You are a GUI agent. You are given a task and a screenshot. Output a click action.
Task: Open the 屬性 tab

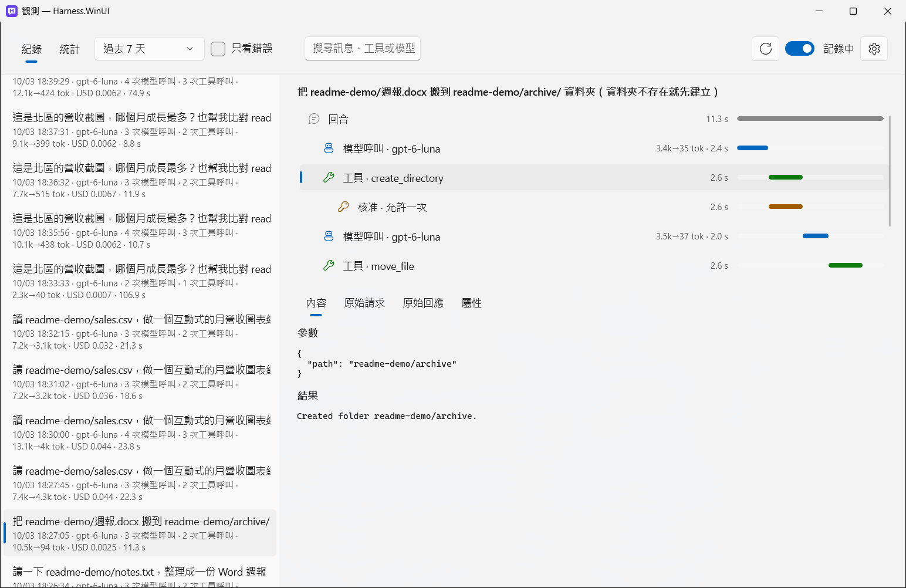coord(472,303)
